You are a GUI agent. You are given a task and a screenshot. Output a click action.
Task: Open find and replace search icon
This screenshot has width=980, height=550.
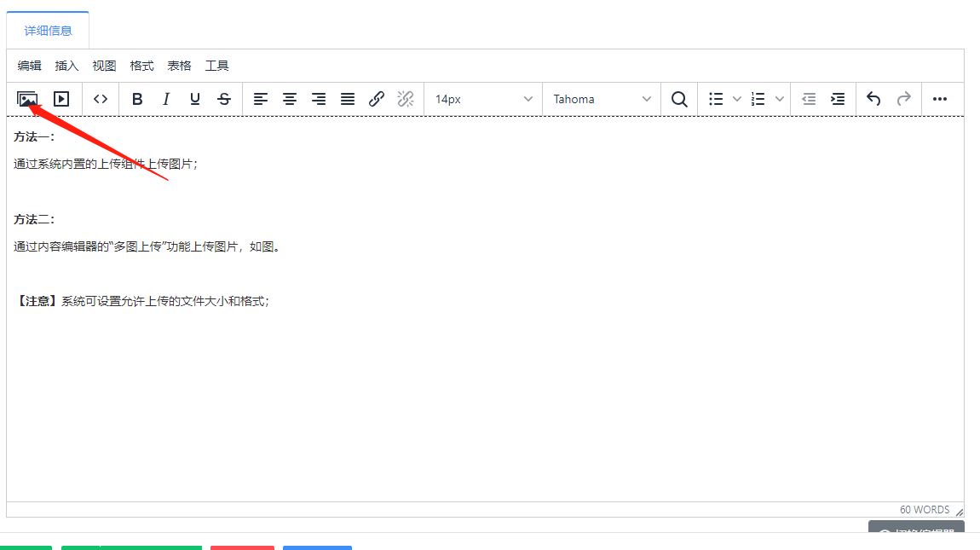click(679, 99)
